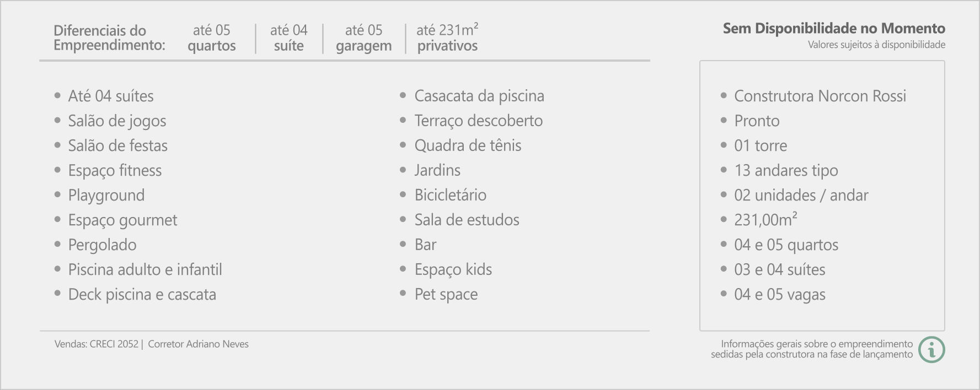Select the 'até 04 suíte' differential
This screenshot has height=390, width=980.
coord(289,38)
